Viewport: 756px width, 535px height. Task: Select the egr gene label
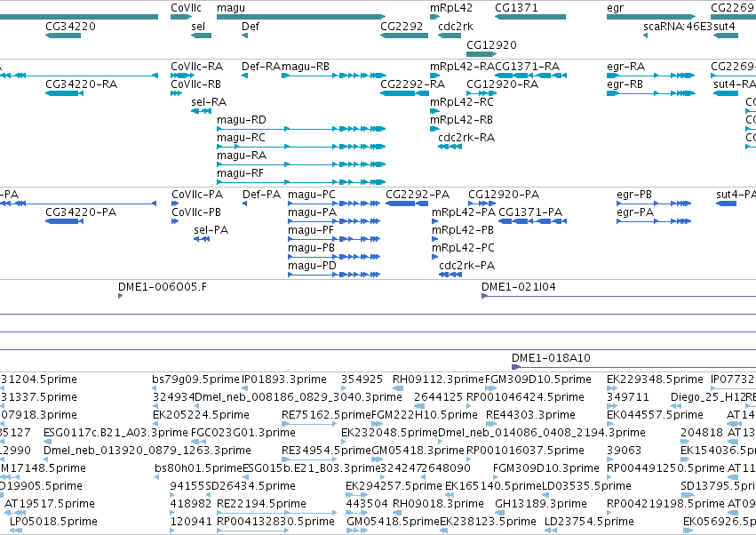pos(616,8)
